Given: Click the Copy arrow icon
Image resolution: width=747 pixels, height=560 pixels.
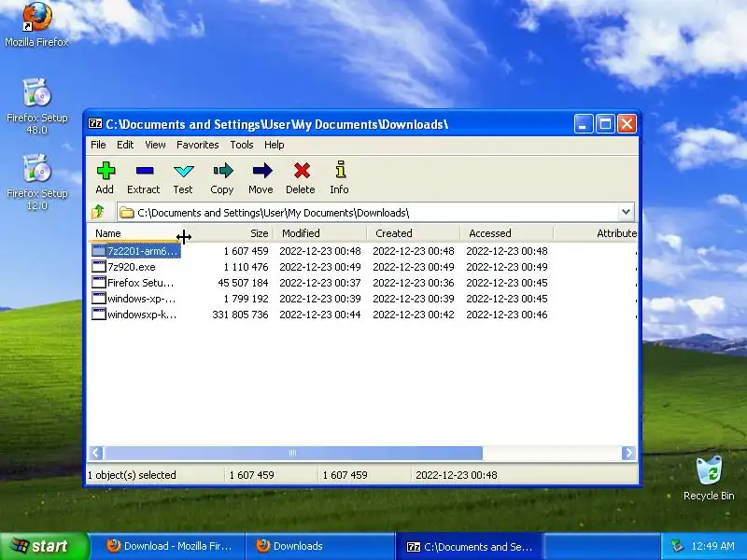Looking at the screenshot, I should 223,171.
